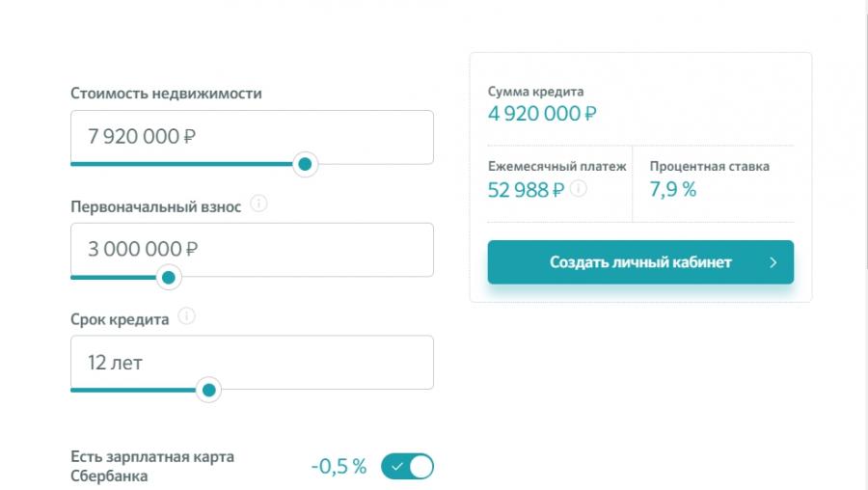This screenshot has width=868, height=490.
Task: Click the -0,5 % discount value
Action: pyautogui.click(x=339, y=466)
